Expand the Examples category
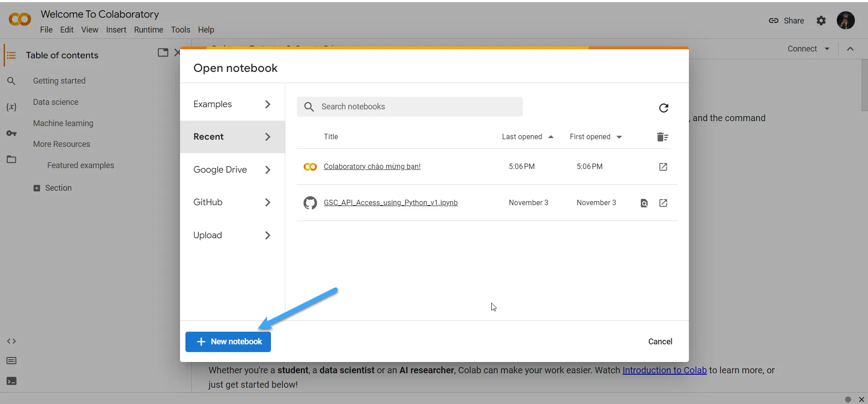The width and height of the screenshot is (868, 404). click(x=232, y=104)
